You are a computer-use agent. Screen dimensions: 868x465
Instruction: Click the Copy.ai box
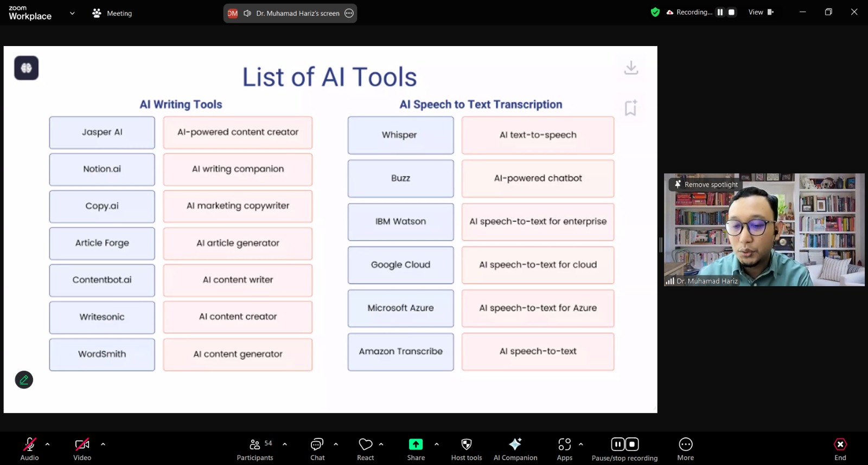point(102,206)
